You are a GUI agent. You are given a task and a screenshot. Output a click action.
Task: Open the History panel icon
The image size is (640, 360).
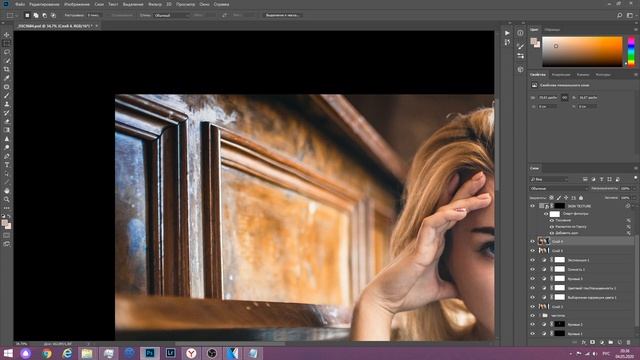[507, 42]
